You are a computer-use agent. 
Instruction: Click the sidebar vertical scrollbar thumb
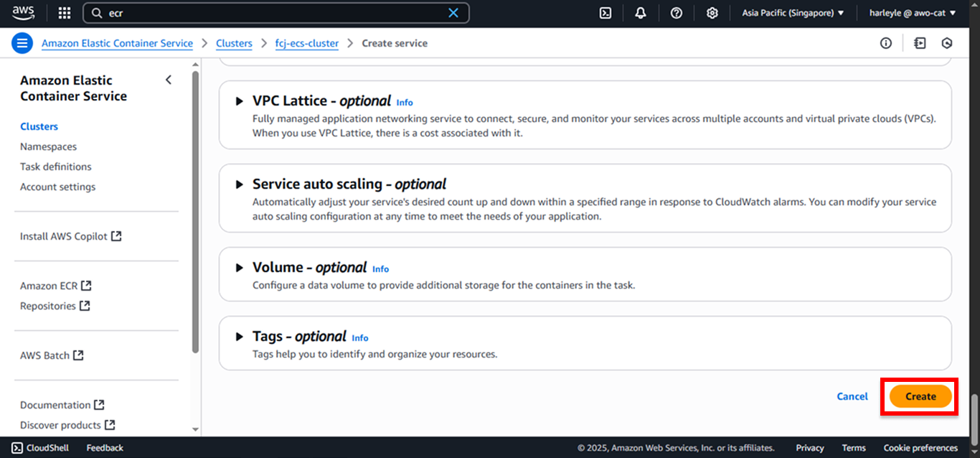click(196, 212)
